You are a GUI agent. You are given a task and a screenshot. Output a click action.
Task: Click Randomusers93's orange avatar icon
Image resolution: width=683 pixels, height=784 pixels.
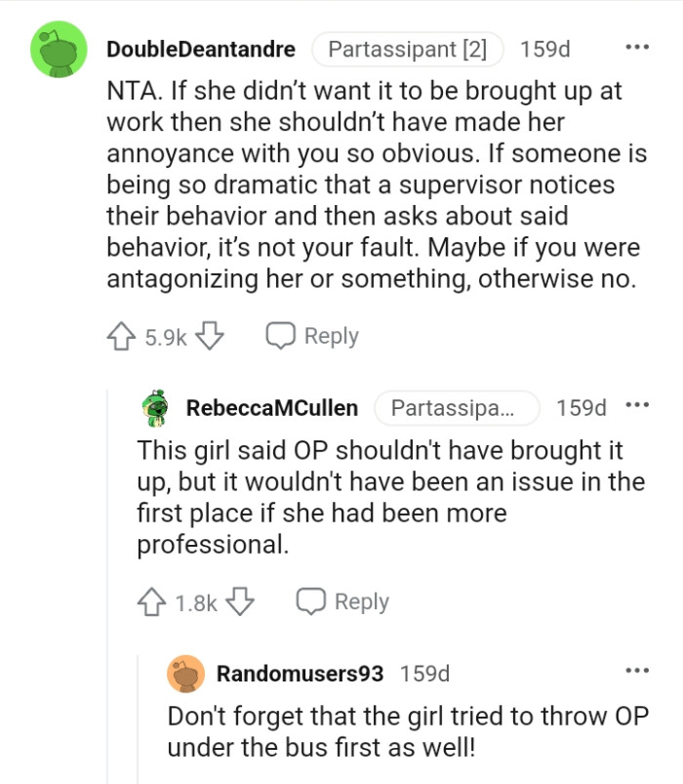185,672
